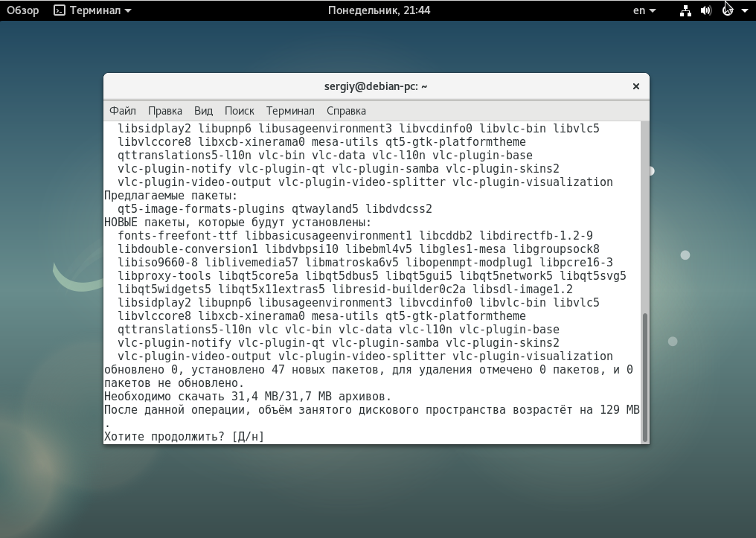Image resolution: width=756 pixels, height=538 pixels.
Task: Open the network connection status icon
Action: coord(685,10)
